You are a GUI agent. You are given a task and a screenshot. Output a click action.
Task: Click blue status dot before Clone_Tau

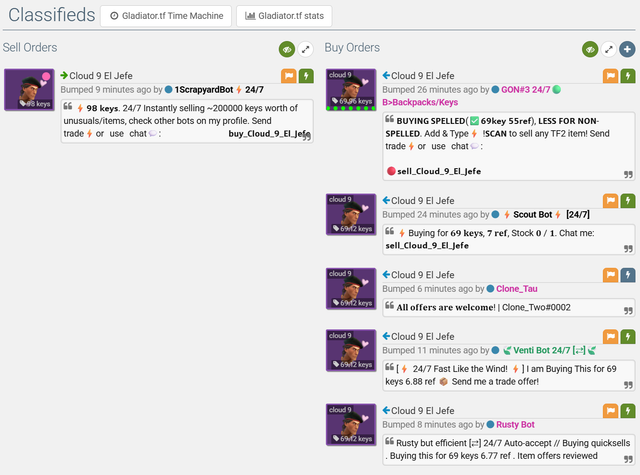(x=490, y=289)
